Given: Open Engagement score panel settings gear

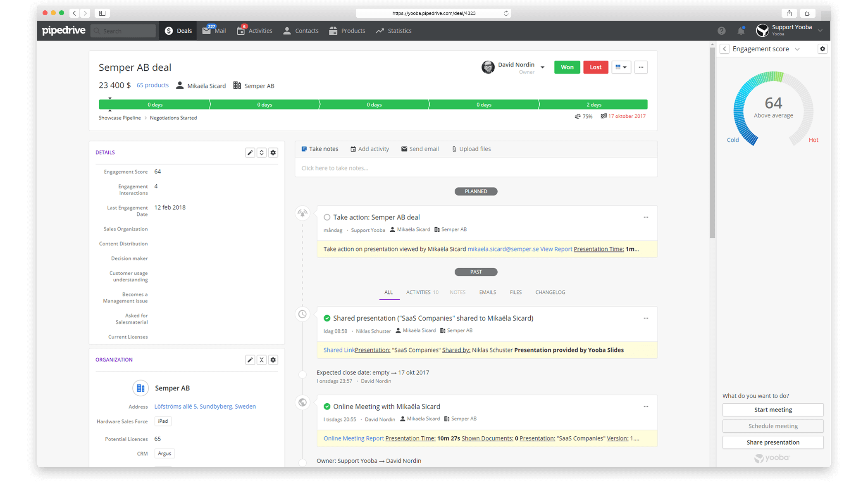Looking at the screenshot, I should click(x=823, y=49).
